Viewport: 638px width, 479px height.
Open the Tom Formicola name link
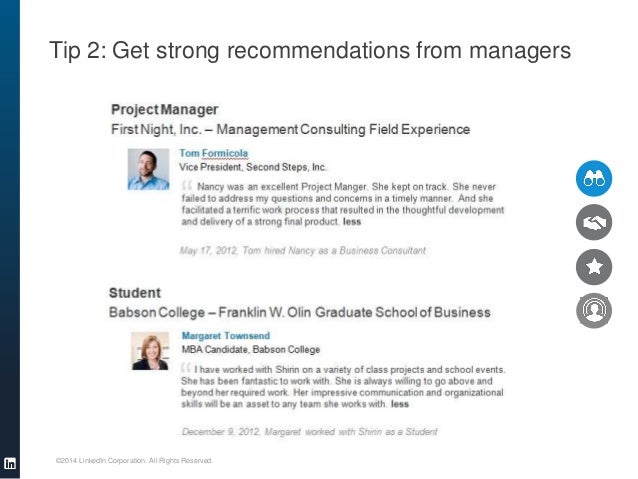tap(214, 153)
